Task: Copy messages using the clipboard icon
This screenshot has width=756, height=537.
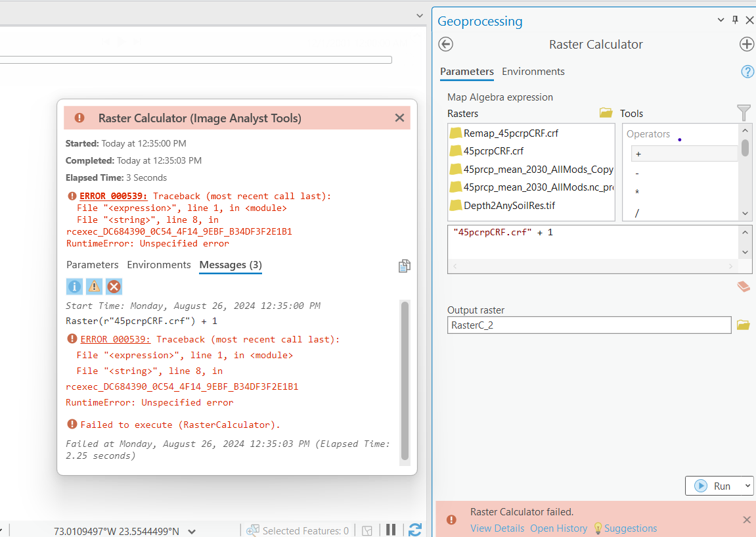Action: click(x=404, y=266)
